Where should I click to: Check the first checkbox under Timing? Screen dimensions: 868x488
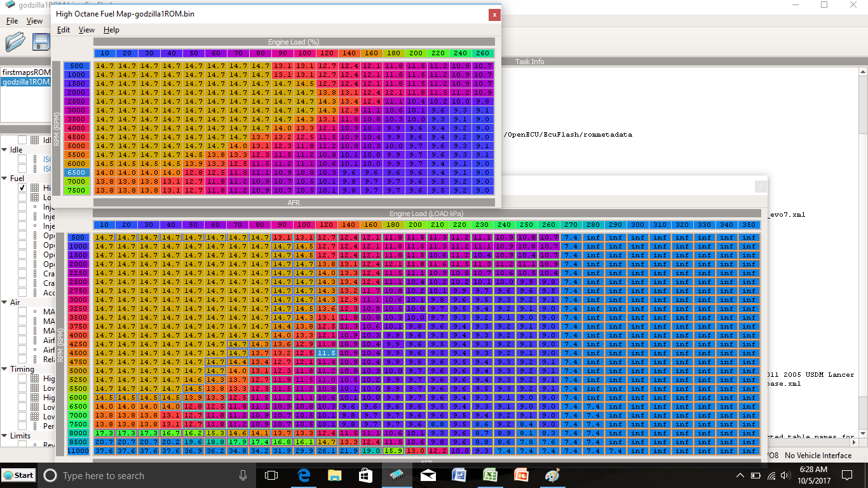[22, 379]
